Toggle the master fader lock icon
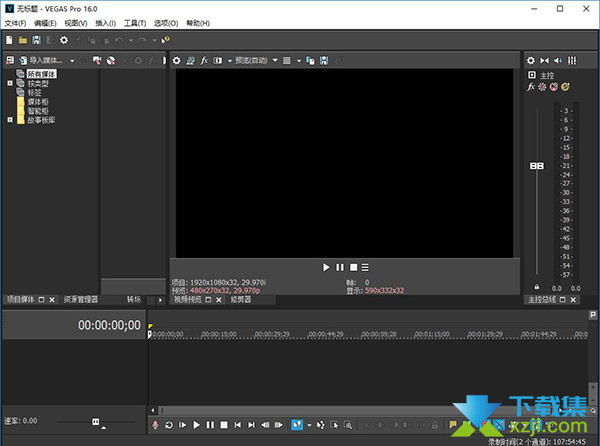 (537, 287)
